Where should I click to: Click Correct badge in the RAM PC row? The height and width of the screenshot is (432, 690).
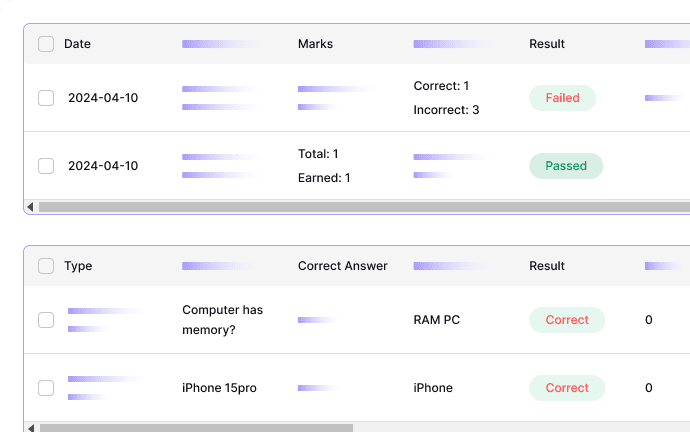tap(567, 320)
